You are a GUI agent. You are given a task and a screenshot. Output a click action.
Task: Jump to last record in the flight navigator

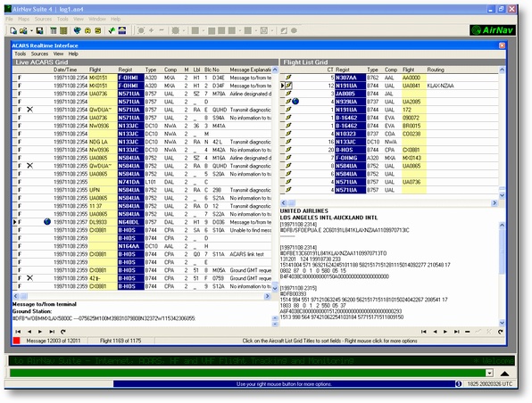point(457,332)
